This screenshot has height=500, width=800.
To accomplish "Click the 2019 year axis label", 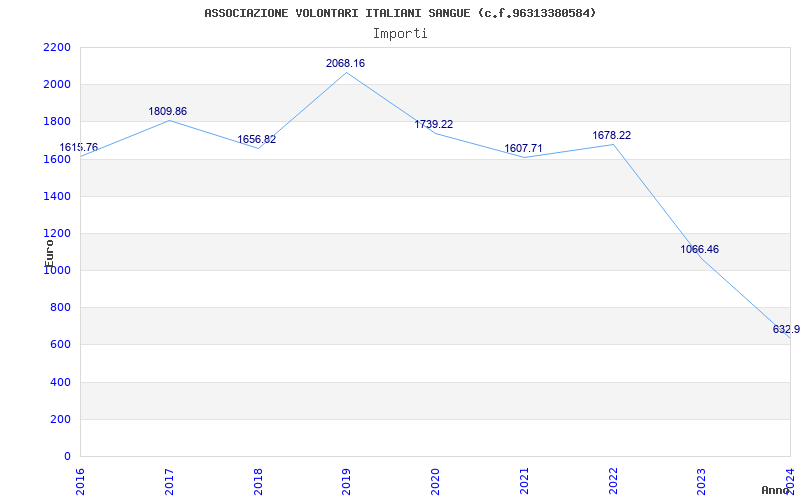I will [x=347, y=482].
